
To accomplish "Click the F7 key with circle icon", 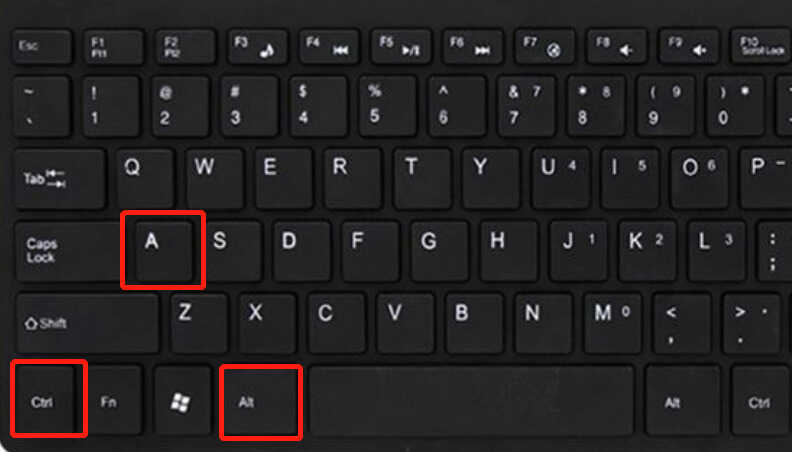I will pyautogui.click(x=544, y=46).
